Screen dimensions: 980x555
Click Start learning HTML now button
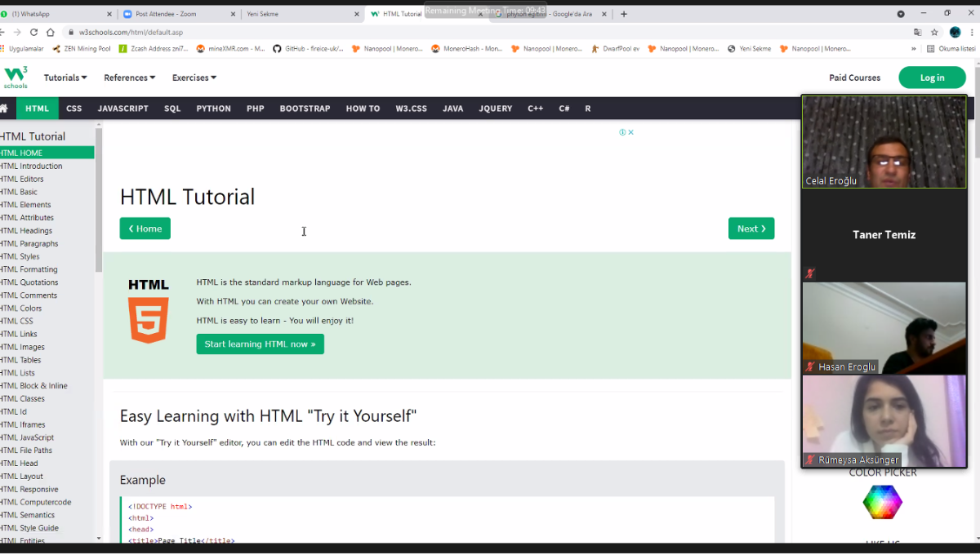click(260, 344)
